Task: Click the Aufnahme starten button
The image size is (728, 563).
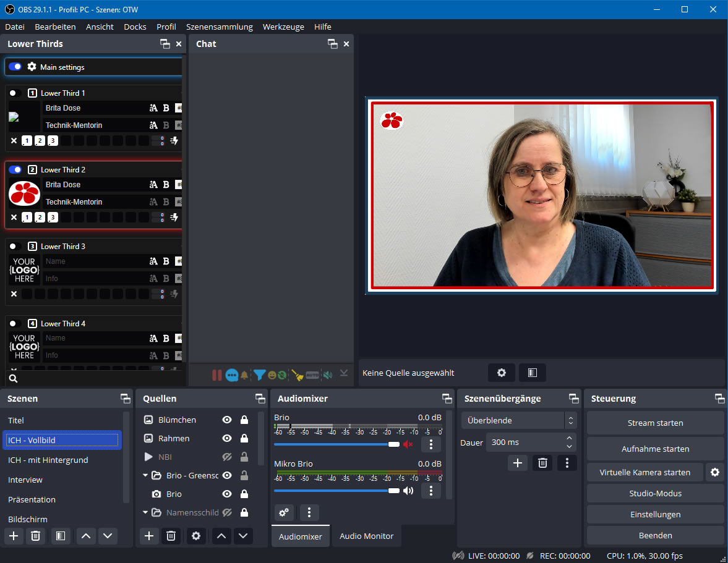Action: [x=655, y=449]
